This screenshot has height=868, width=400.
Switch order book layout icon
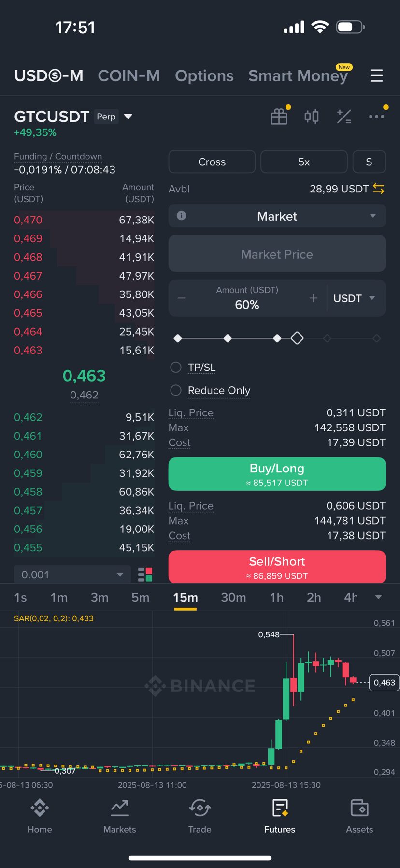[145, 574]
